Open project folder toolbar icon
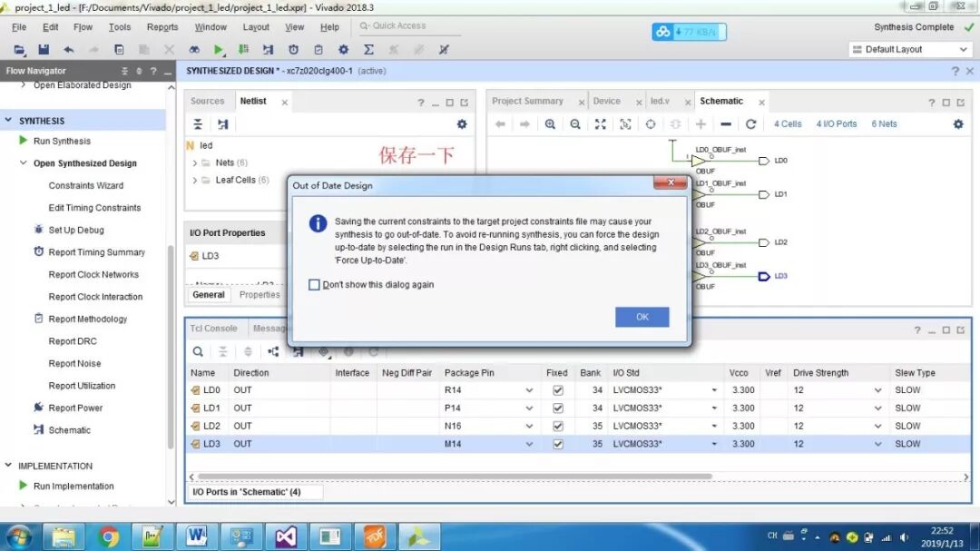The image size is (980, 551). pos(19,49)
